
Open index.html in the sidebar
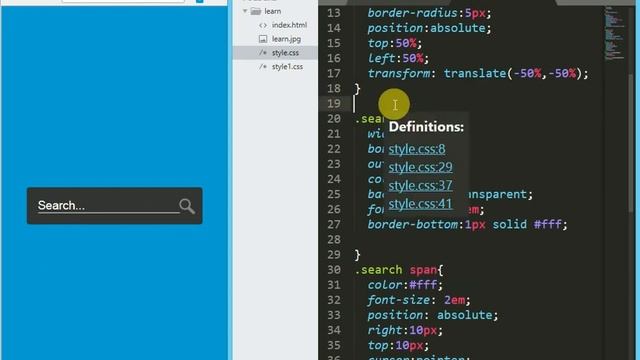click(x=289, y=25)
